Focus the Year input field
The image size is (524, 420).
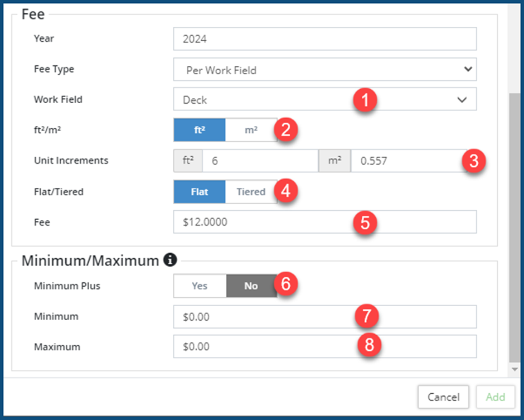324,39
